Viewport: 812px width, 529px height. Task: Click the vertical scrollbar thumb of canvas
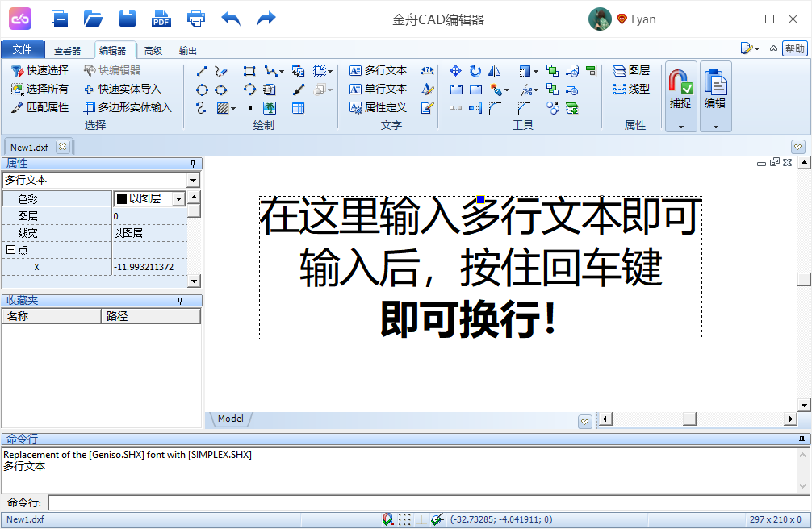point(804,279)
